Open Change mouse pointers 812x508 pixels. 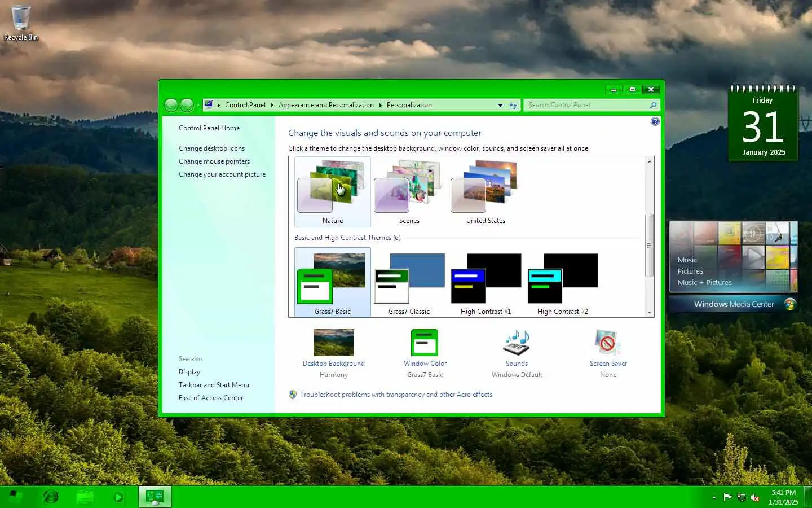pyautogui.click(x=214, y=161)
